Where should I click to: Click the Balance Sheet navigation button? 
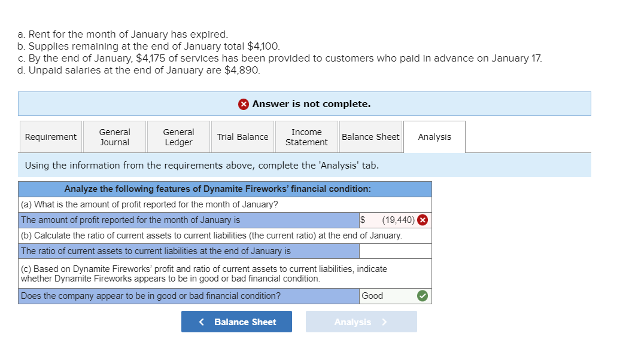click(236, 322)
